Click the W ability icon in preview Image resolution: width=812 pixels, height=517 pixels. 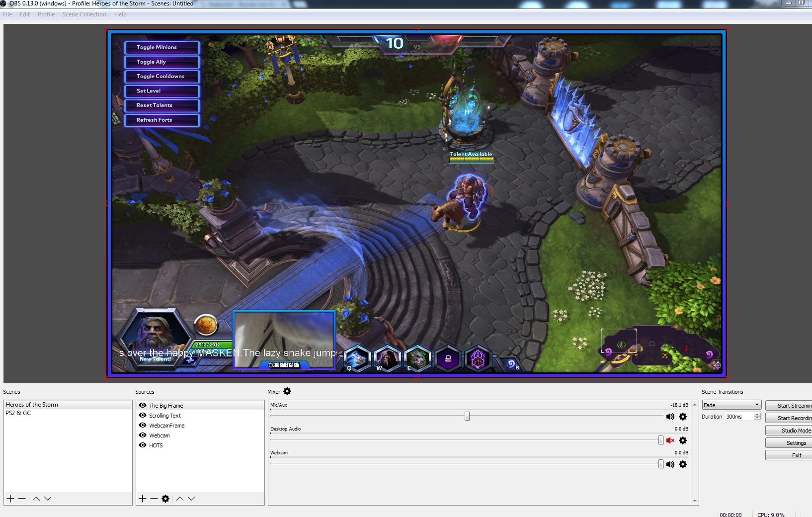click(388, 358)
